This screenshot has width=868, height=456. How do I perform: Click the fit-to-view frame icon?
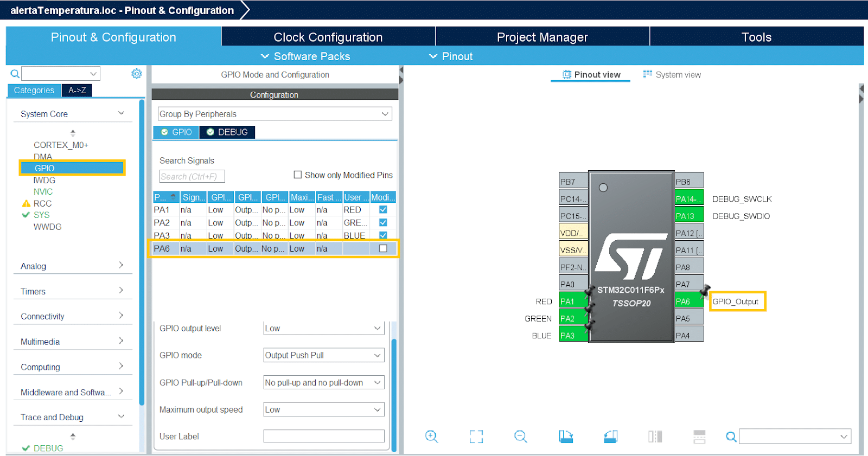[x=476, y=436]
